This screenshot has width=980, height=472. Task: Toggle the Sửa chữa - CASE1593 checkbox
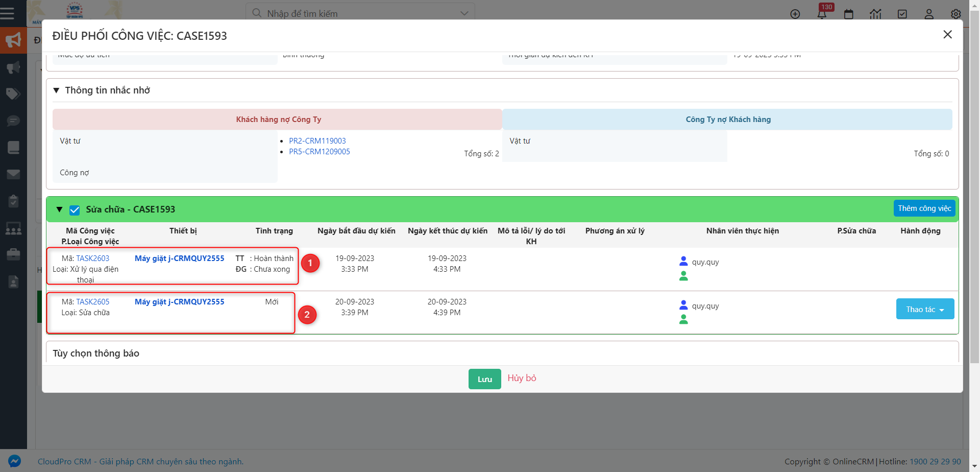pyautogui.click(x=75, y=210)
